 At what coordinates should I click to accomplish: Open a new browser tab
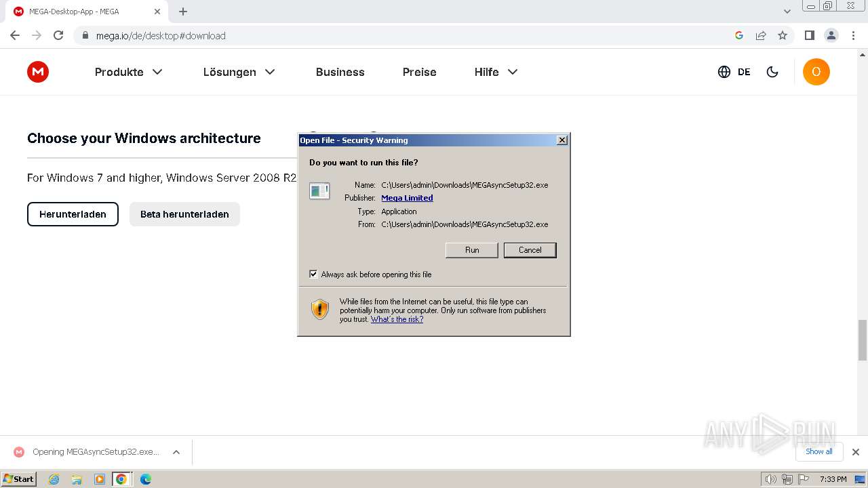point(183,12)
